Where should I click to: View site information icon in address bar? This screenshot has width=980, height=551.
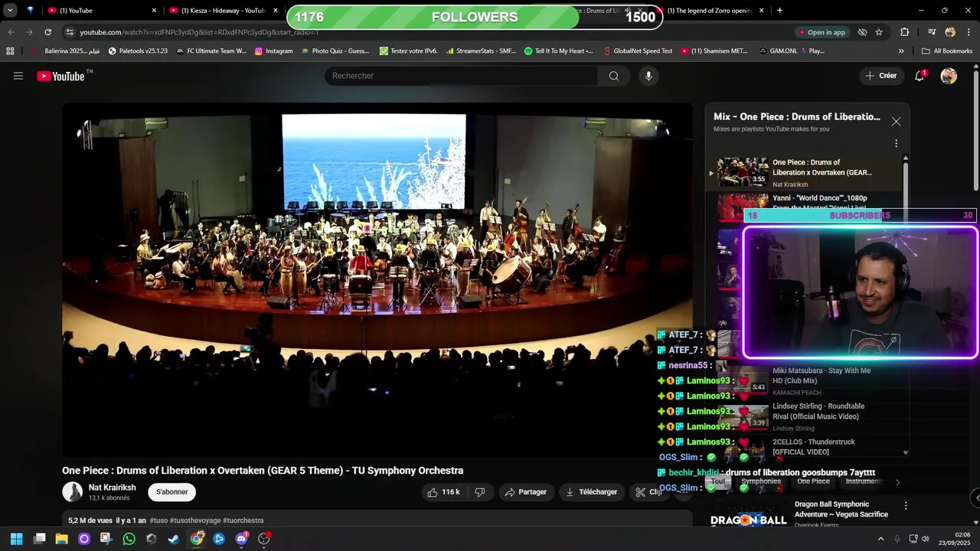[x=70, y=32]
